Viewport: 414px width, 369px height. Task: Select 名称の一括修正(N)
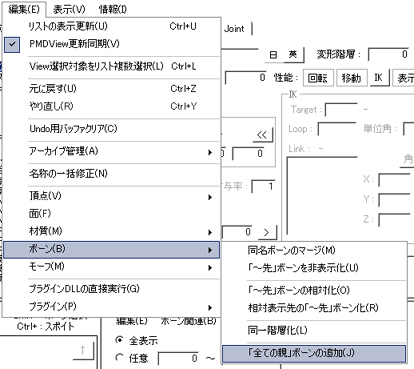pos(112,174)
